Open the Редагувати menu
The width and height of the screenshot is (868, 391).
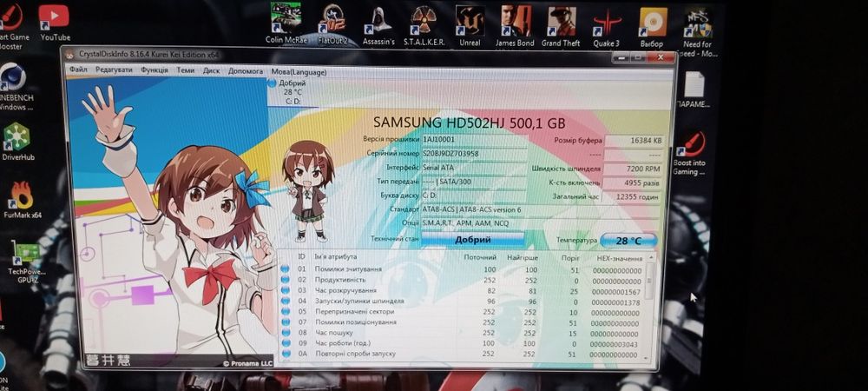tap(114, 70)
